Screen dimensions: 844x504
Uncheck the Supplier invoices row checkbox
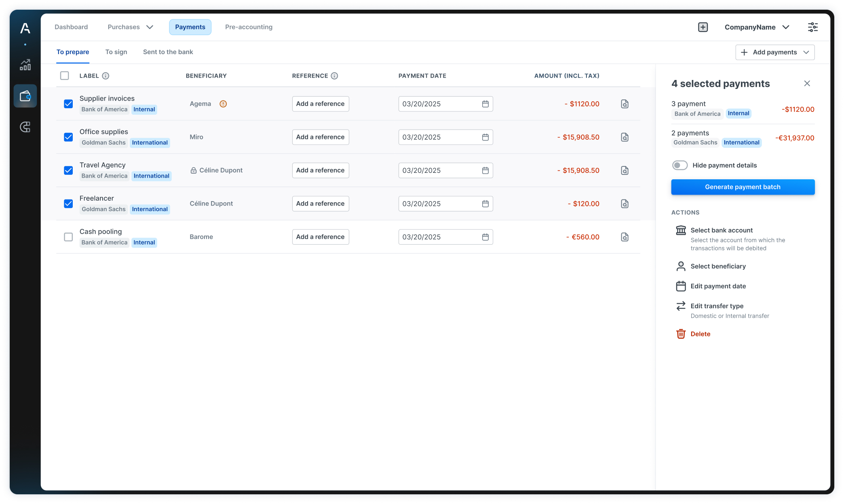pyautogui.click(x=68, y=104)
